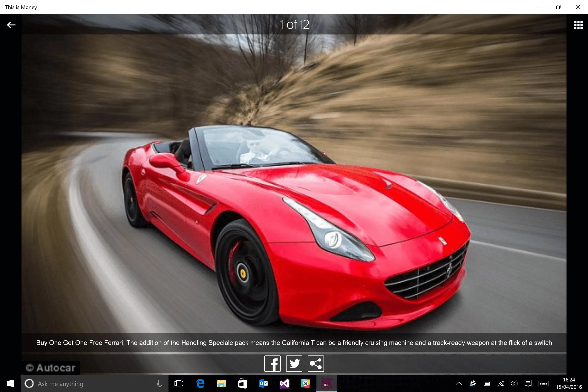This screenshot has width=588, height=392.
Task: Open the gallery grid view icon
Action: coord(578,25)
